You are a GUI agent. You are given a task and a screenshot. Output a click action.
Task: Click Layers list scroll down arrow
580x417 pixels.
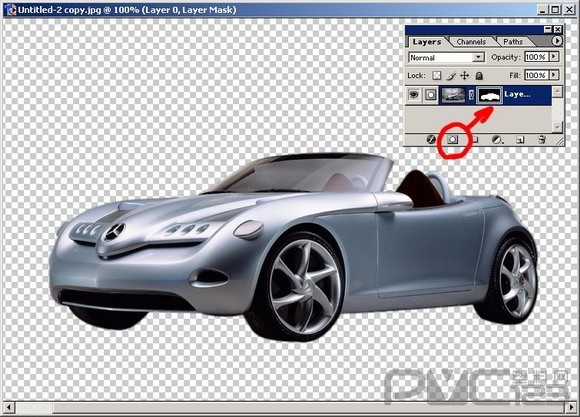coord(557,127)
